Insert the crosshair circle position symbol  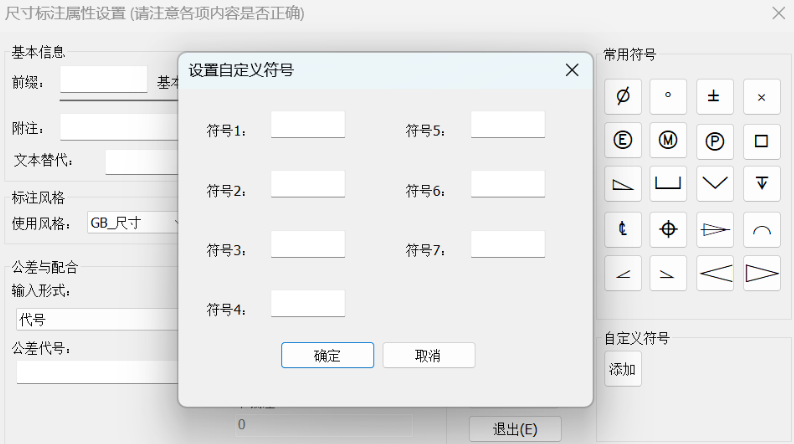[x=668, y=229]
